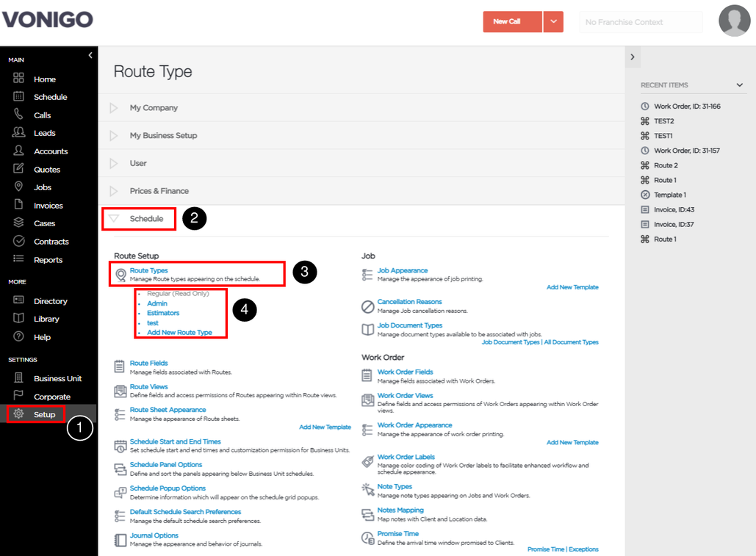Collapse the left navigation sidebar arrow
756x556 pixels.
click(x=90, y=55)
